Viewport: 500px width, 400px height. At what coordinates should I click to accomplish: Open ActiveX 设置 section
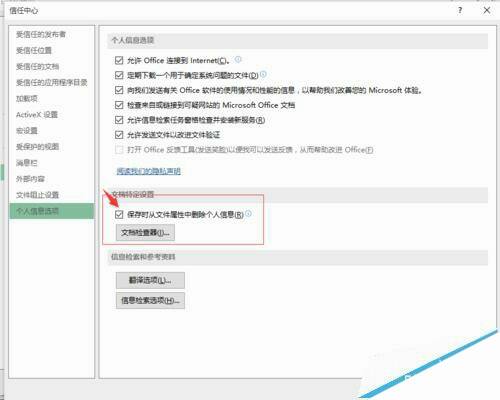pos(37,115)
